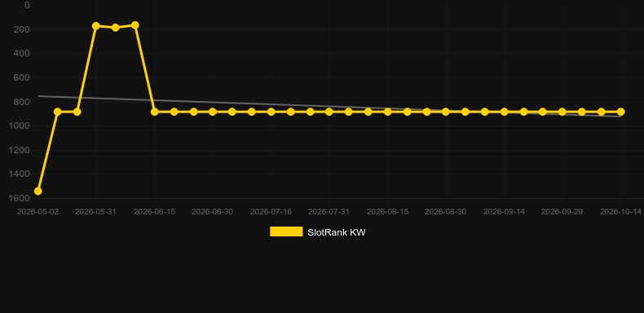Click the x-axis label 2026-06-15
This screenshot has width=644, height=313.
[154, 212]
